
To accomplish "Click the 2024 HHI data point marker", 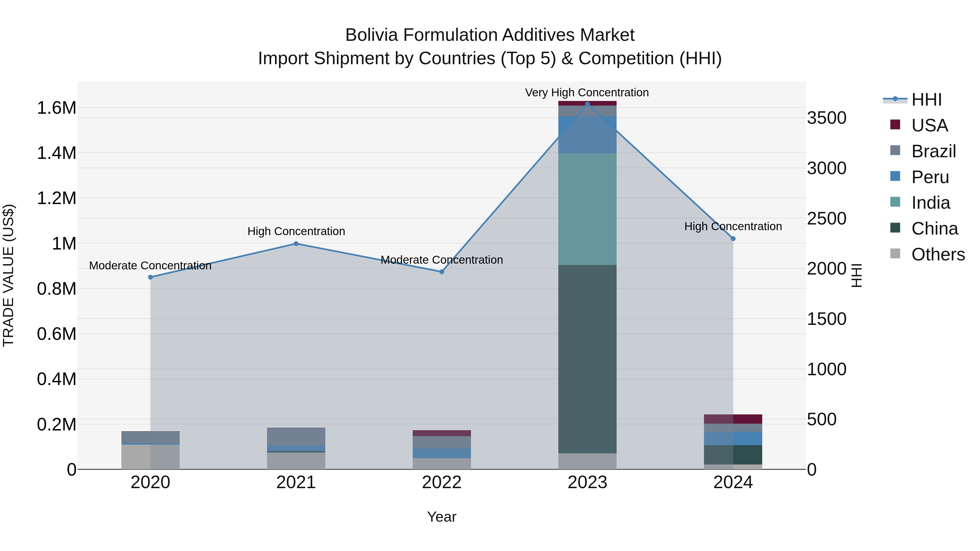I will pyautogui.click(x=733, y=239).
